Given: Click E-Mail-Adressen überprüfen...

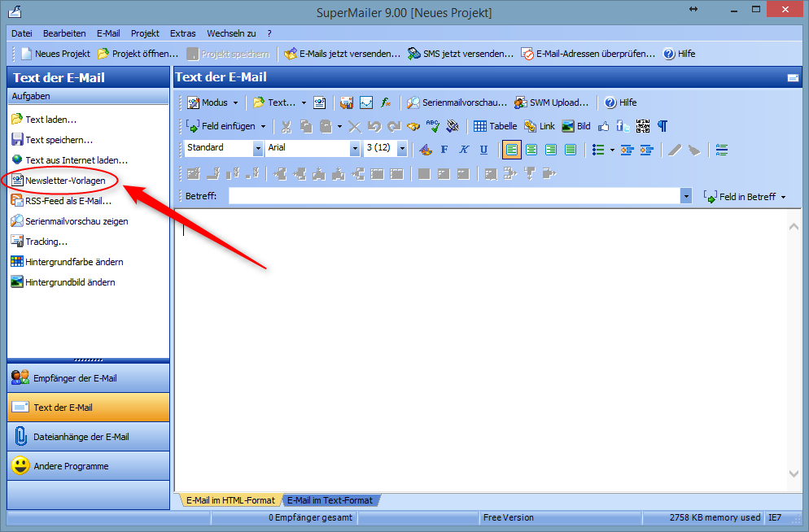Looking at the screenshot, I should 588,54.
